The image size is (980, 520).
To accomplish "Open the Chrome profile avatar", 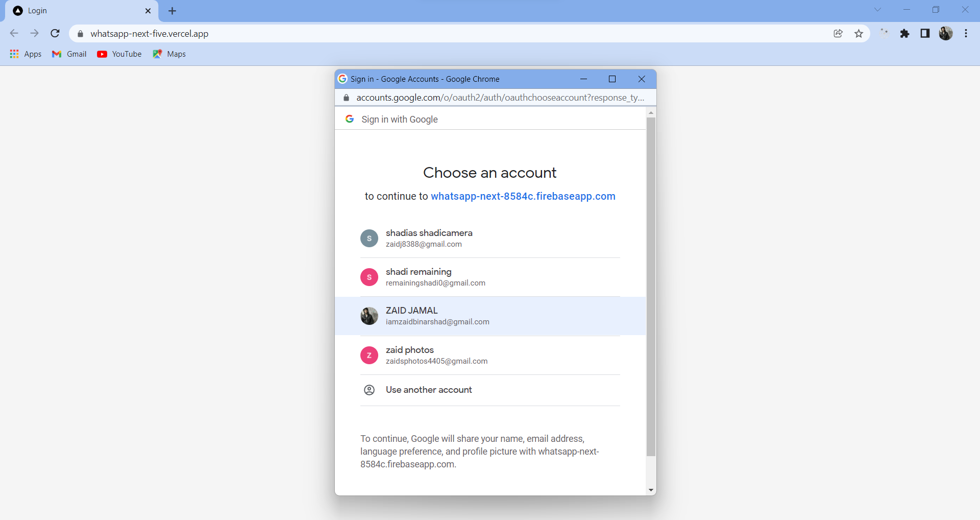I will click(946, 33).
